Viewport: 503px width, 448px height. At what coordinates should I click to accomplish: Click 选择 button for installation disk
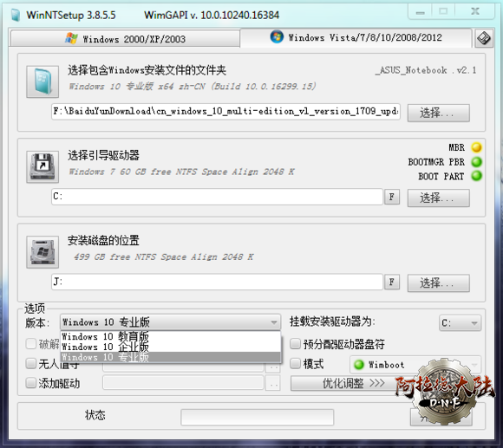[x=439, y=283]
